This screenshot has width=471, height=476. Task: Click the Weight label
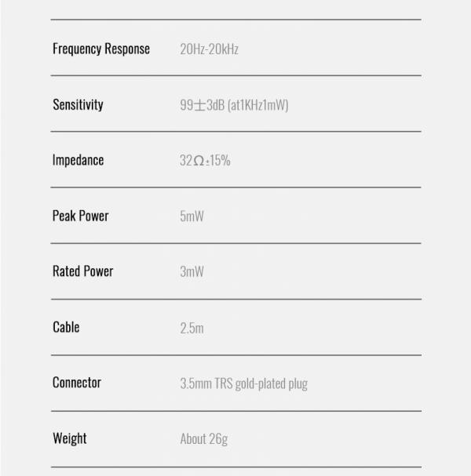69,438
